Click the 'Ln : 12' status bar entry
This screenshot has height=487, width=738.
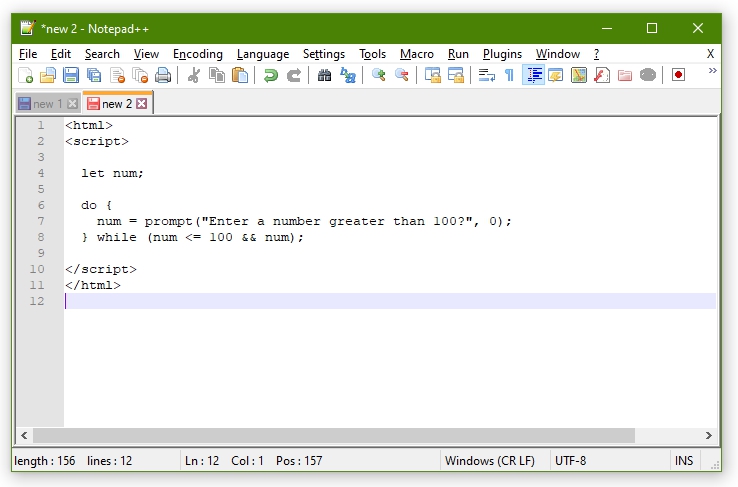click(202, 461)
